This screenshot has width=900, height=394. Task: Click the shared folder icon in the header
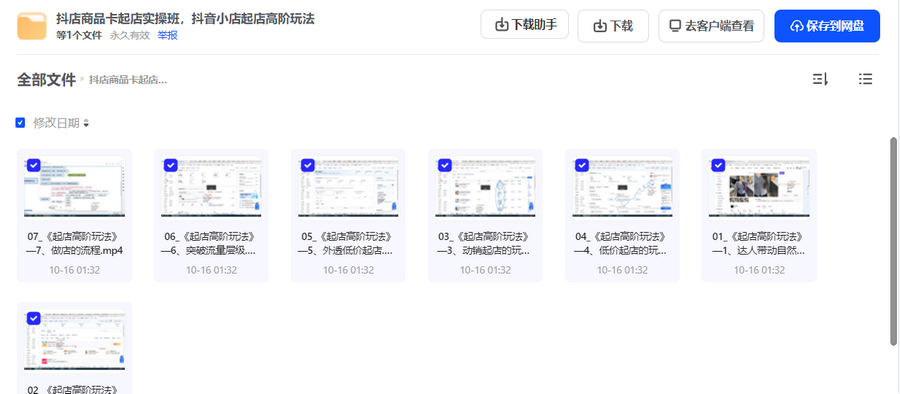tap(32, 26)
